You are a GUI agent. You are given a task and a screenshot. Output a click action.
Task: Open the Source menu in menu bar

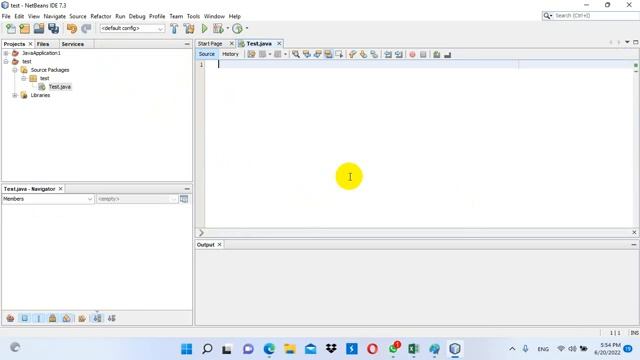pyautogui.click(x=78, y=16)
